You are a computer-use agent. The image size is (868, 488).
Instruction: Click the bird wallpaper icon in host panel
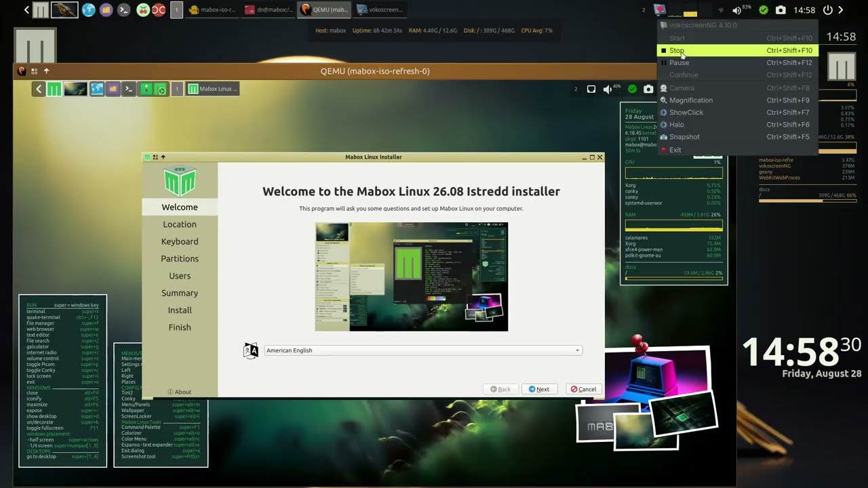coord(64,10)
